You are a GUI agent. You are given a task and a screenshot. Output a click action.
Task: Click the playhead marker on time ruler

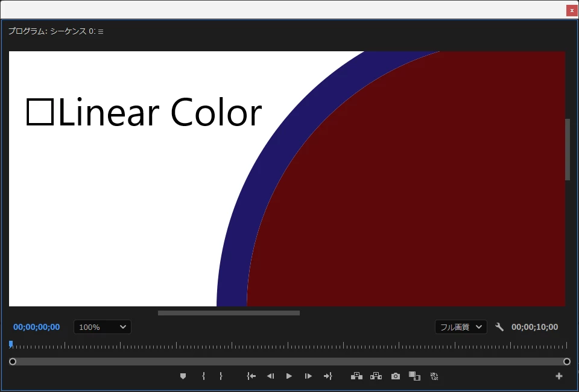click(x=11, y=344)
